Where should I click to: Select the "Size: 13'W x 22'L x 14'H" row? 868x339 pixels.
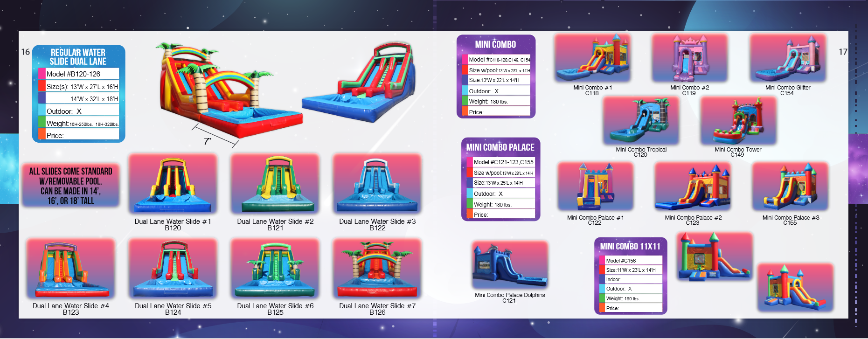point(496,80)
